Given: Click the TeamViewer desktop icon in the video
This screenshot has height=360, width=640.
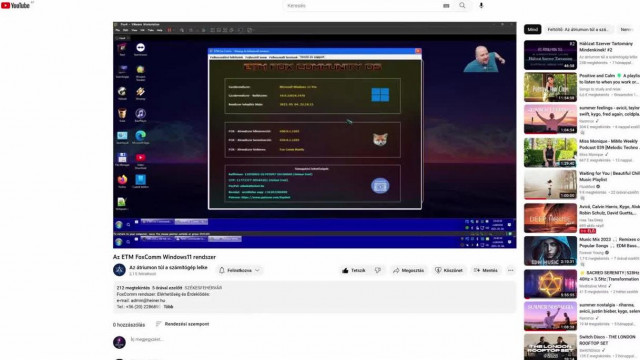Looking at the screenshot, I should pyautogui.click(x=140, y=49).
